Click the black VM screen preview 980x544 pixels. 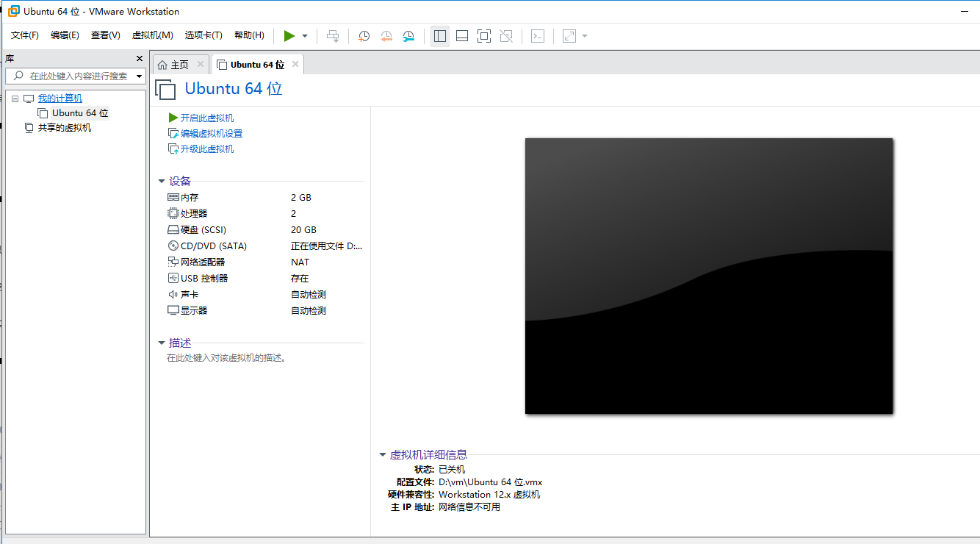tap(709, 276)
